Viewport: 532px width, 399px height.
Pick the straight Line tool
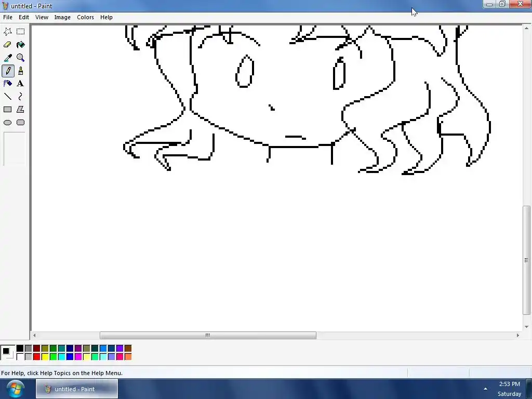7,97
